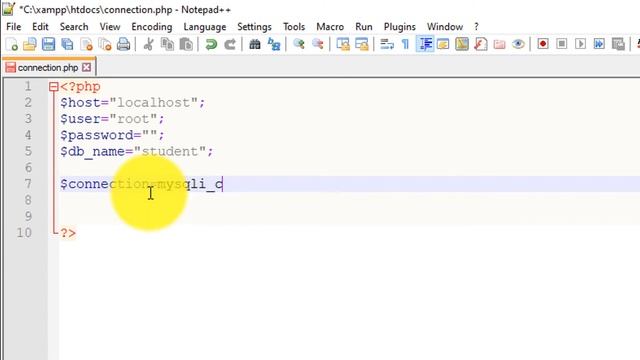Image resolution: width=640 pixels, height=360 pixels.
Task: Open Replace dialog from the toolbar icon
Action: coord(273,44)
